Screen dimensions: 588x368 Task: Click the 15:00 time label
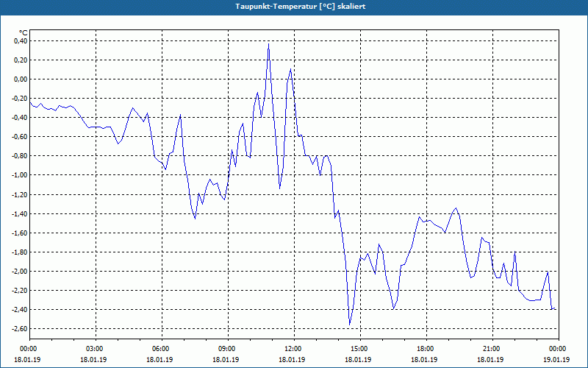point(358,349)
